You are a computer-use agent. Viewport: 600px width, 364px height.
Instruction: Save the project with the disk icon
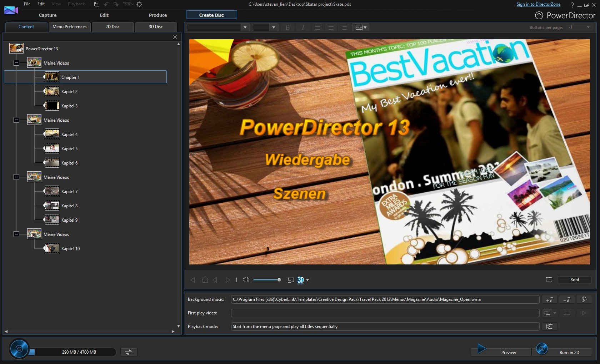97,4
